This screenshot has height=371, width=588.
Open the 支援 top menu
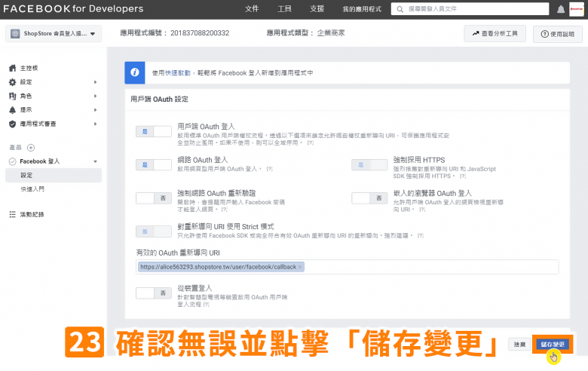pyautogui.click(x=317, y=9)
